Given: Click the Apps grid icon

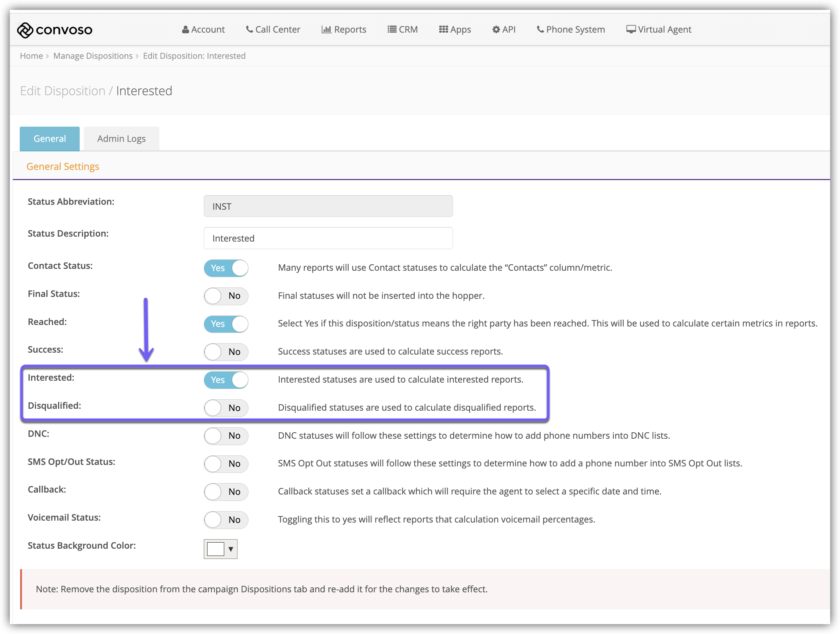Looking at the screenshot, I should [x=443, y=30].
